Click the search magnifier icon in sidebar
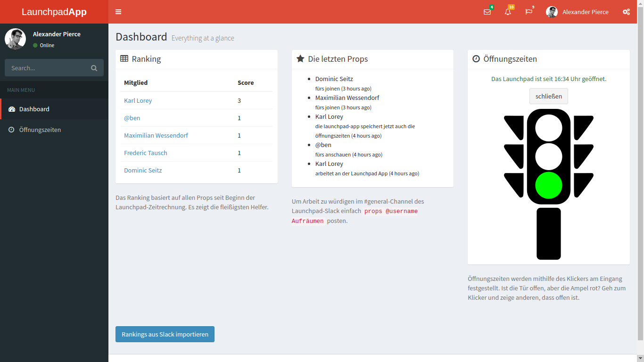Screen dimensions: 644x362 tap(94, 68)
